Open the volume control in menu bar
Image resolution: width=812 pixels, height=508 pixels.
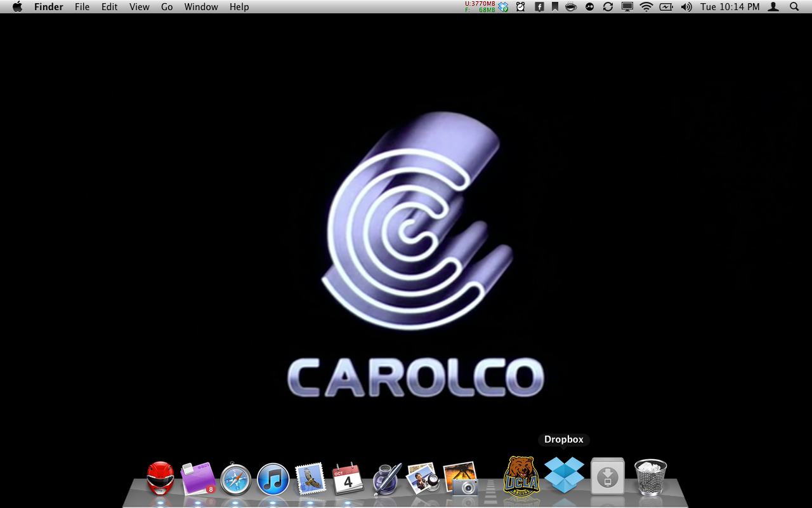686,7
